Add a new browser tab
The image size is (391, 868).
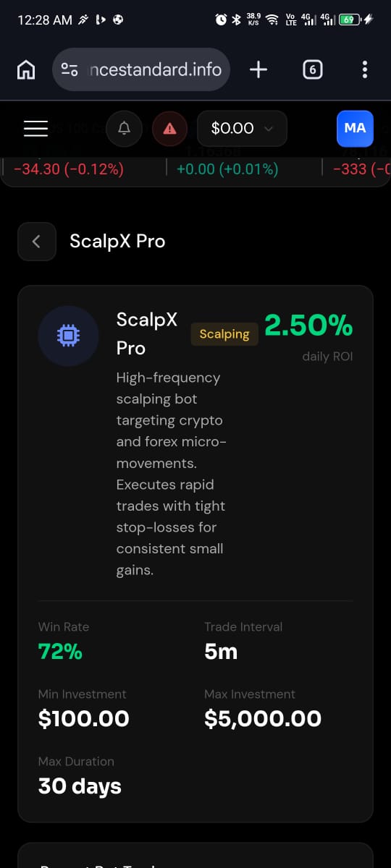tap(258, 69)
